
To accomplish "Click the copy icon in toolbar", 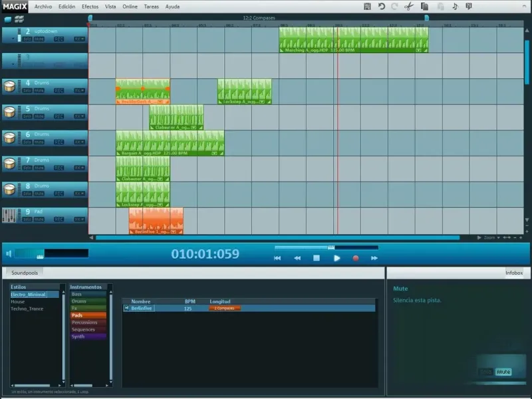I will (x=424, y=7).
